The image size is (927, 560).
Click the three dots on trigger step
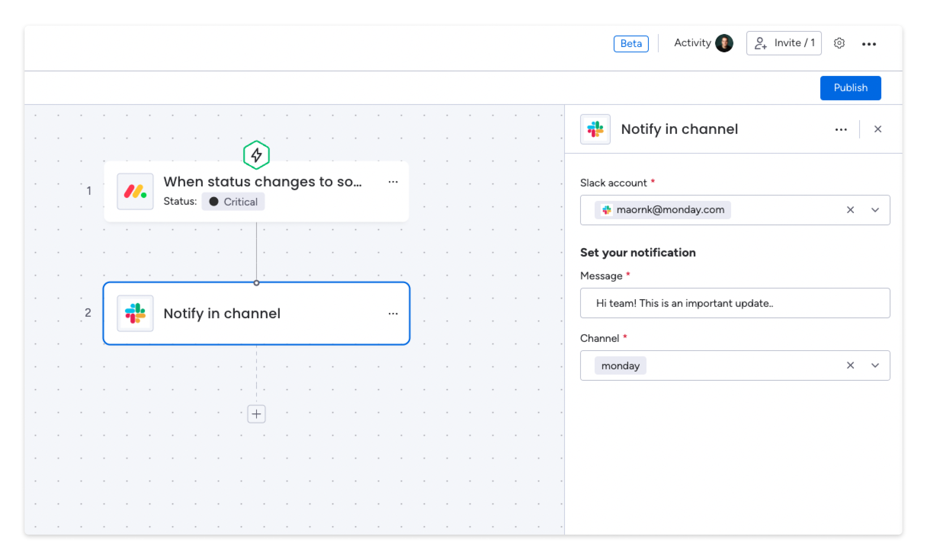pos(391,181)
